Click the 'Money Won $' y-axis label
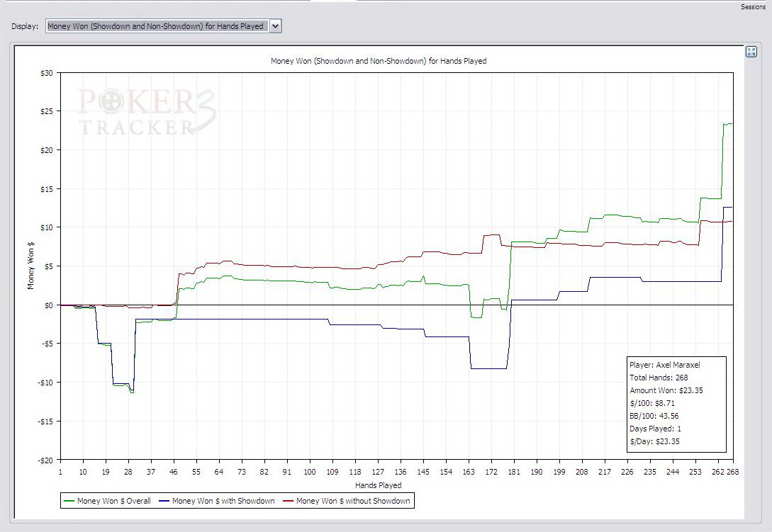Screen dimensions: 772x532 (30, 266)
